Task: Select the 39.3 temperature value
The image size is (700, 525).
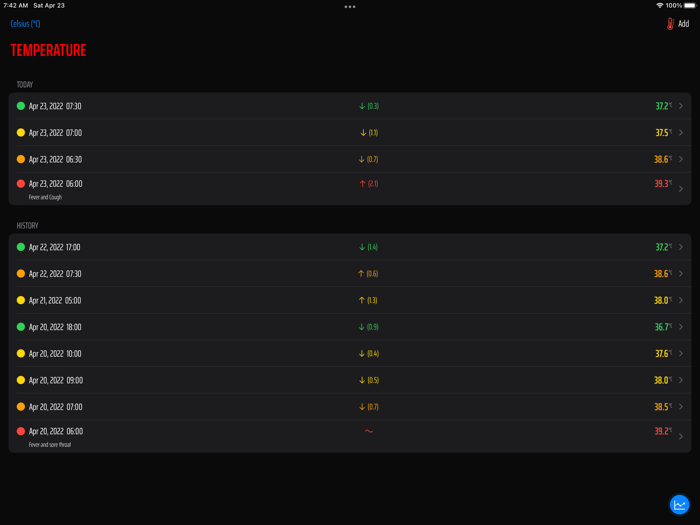Action: pos(663,183)
